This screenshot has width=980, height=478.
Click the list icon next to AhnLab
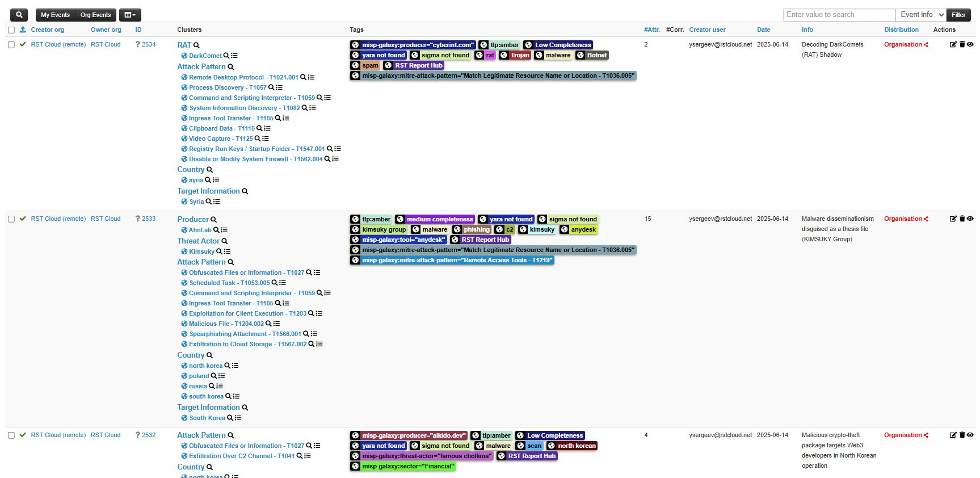tap(224, 230)
